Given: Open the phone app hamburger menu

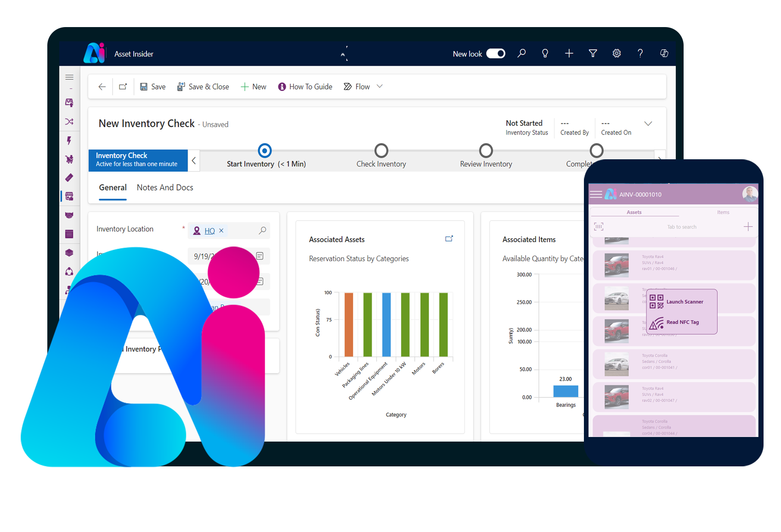Looking at the screenshot, I should 596,194.
